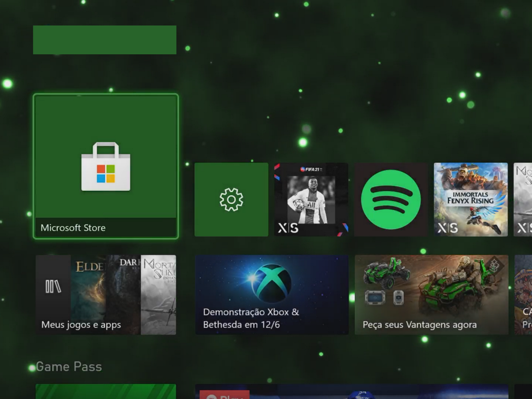Open the Spotify app tile
This screenshot has width=532, height=399.
pos(391,199)
